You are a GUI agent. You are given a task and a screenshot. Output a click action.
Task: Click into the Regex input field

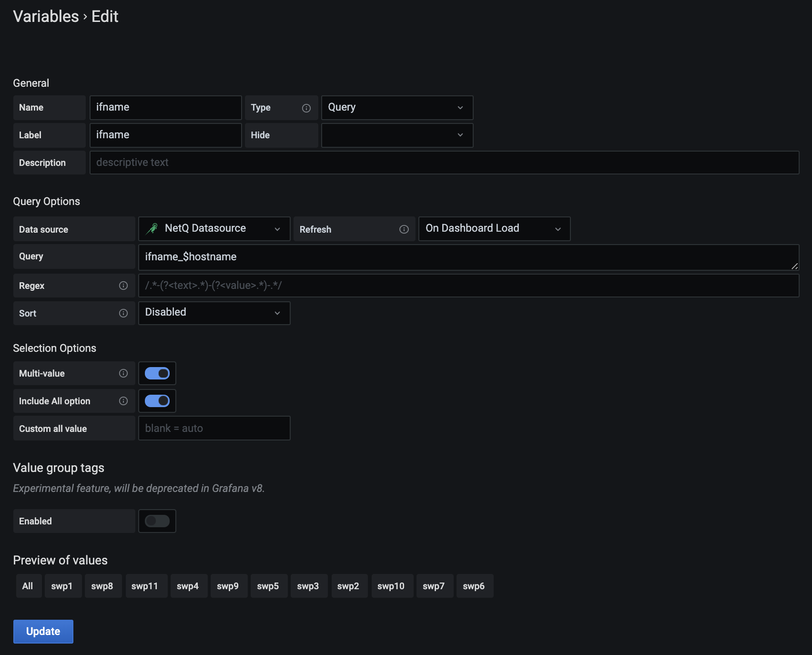point(468,286)
